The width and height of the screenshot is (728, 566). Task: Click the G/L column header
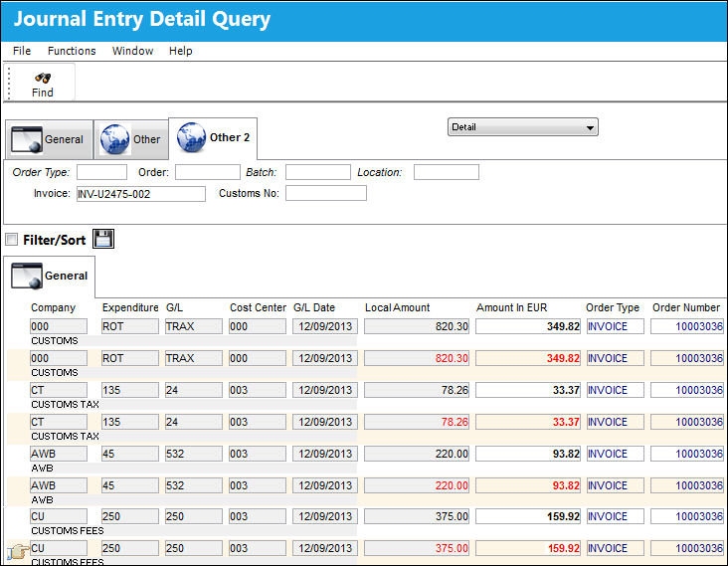click(175, 307)
